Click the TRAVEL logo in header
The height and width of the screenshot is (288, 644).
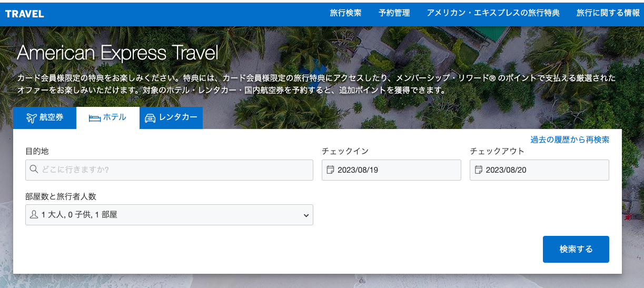(x=25, y=14)
